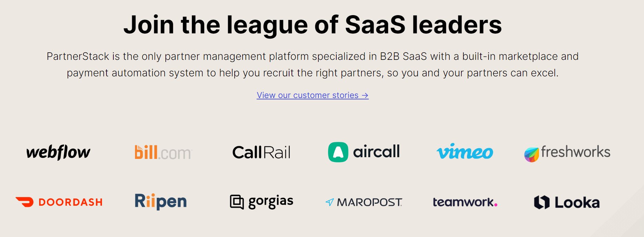The image size is (644, 237).
Task: Click the freshworks wordmark text
Action: [x=575, y=152]
